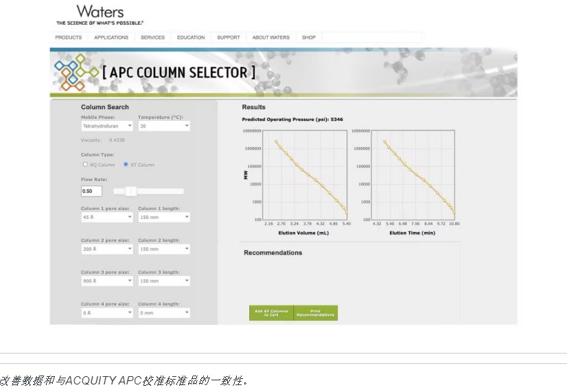Click the Print Recommendations button
The image size is (567, 392).
click(316, 313)
